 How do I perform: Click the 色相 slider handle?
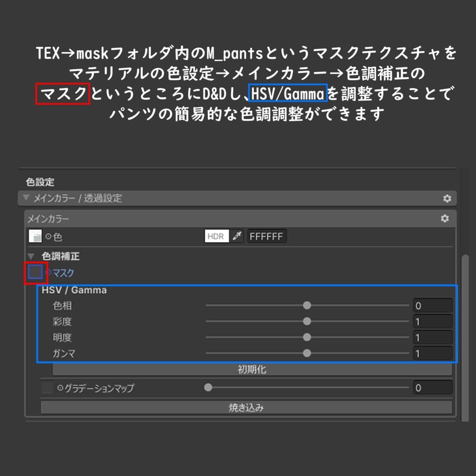click(x=307, y=305)
